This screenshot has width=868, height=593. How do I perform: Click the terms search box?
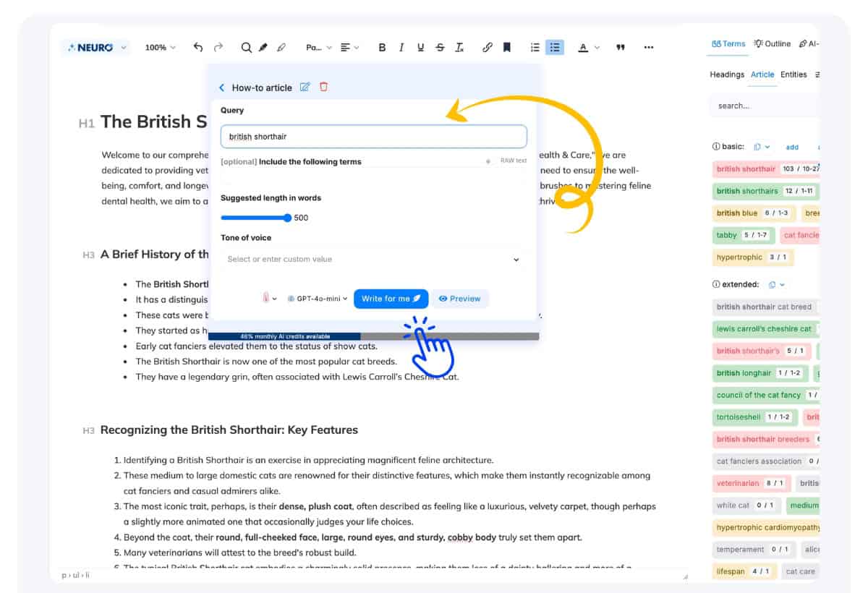pyautogui.click(x=765, y=106)
